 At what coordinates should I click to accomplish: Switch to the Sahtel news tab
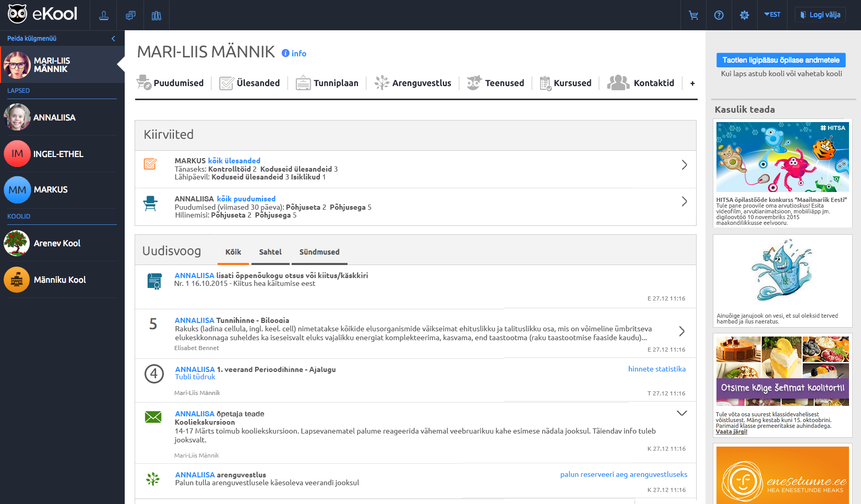(270, 252)
